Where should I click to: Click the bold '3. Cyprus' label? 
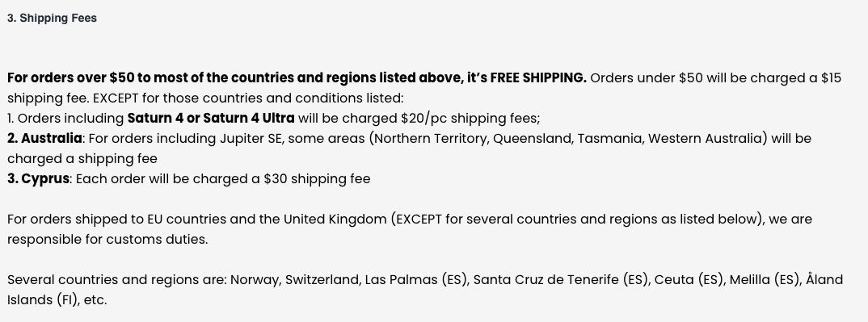[x=38, y=179]
